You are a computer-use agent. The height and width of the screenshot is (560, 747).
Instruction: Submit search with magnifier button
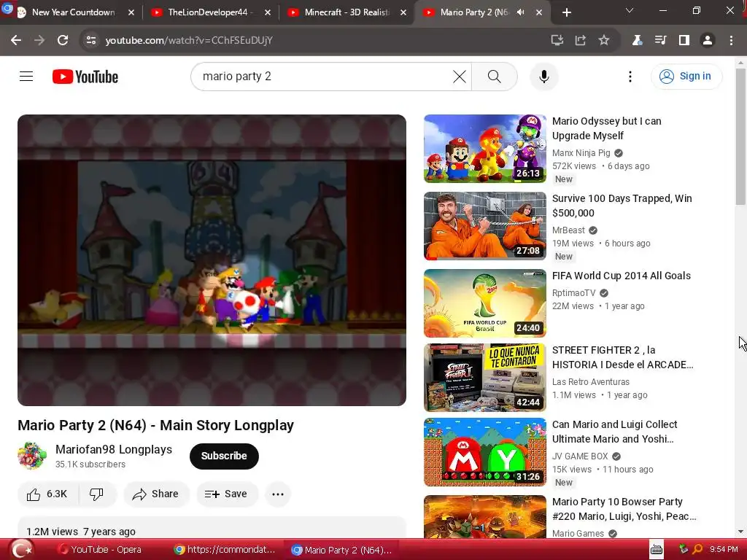coord(495,76)
